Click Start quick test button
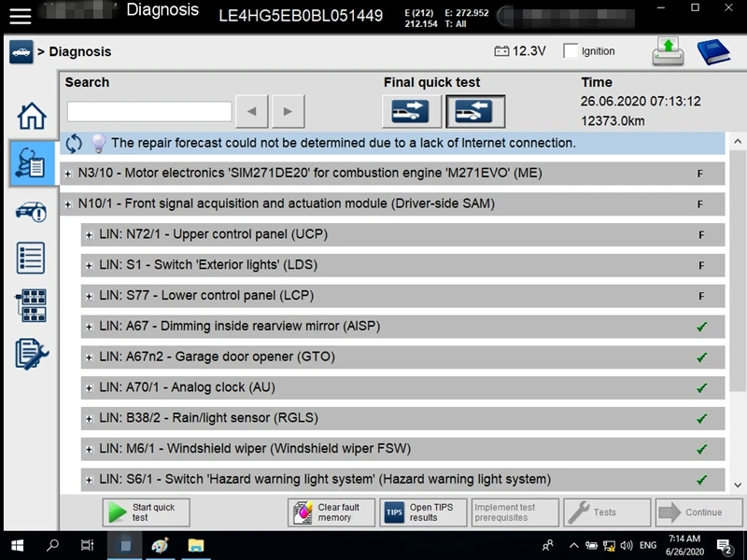The height and width of the screenshot is (560, 747). point(147,512)
